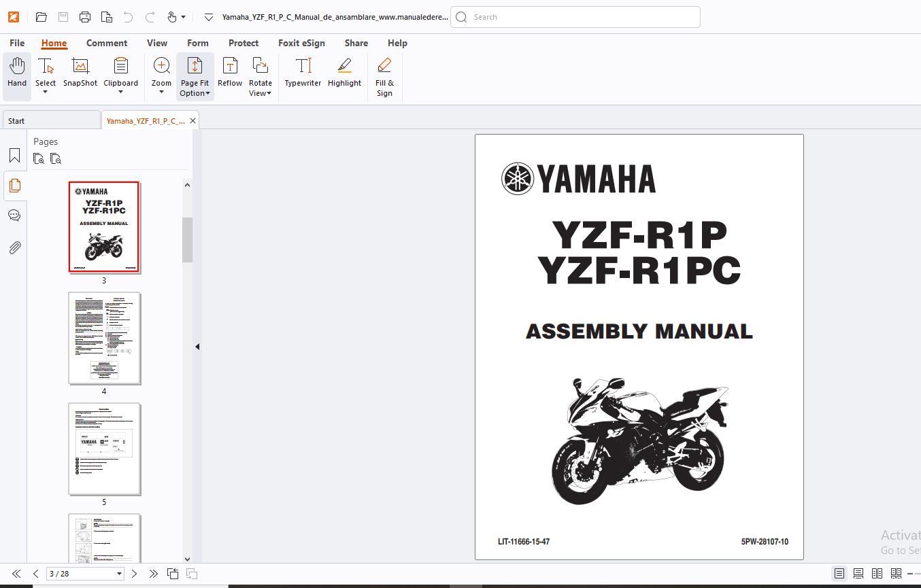
Task: Go to the next page
Action: [134, 574]
